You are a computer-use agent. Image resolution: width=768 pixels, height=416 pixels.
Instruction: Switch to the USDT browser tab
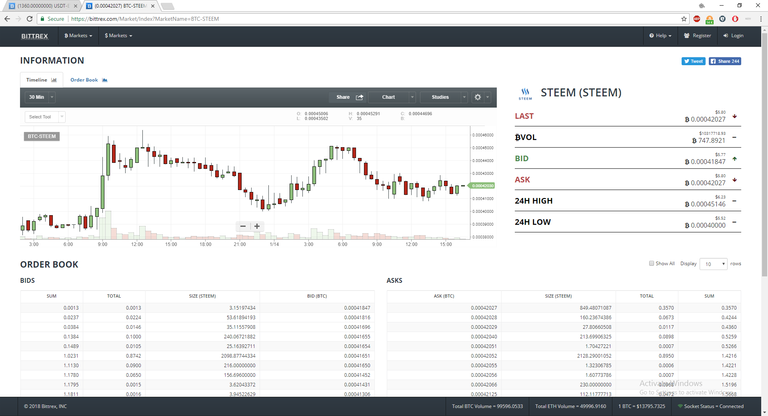(x=43, y=6)
